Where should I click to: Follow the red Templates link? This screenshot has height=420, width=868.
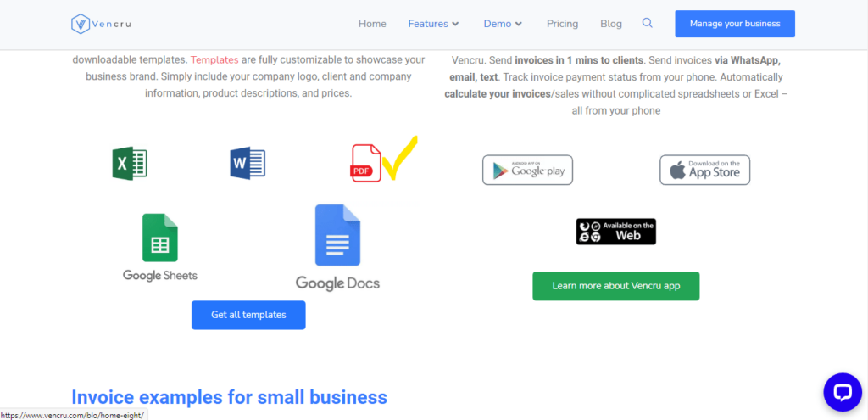pyautogui.click(x=214, y=59)
